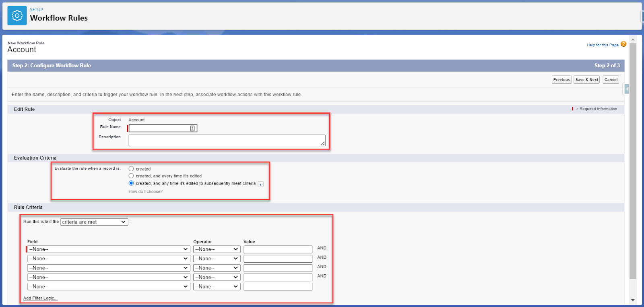Click the info icon beside meet criteria option

[260, 184]
